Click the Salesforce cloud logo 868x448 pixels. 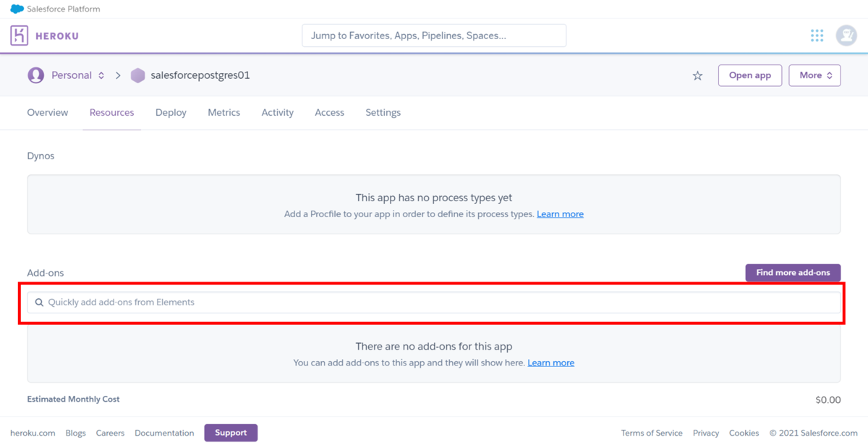17,9
